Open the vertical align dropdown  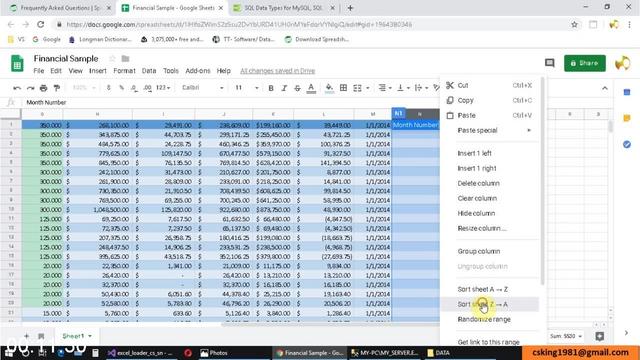pos(403,88)
